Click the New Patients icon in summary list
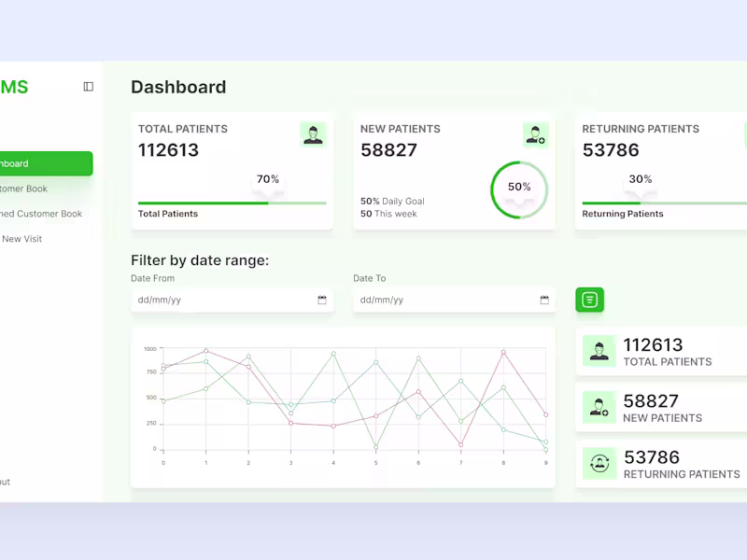The image size is (747, 560). [x=599, y=408]
